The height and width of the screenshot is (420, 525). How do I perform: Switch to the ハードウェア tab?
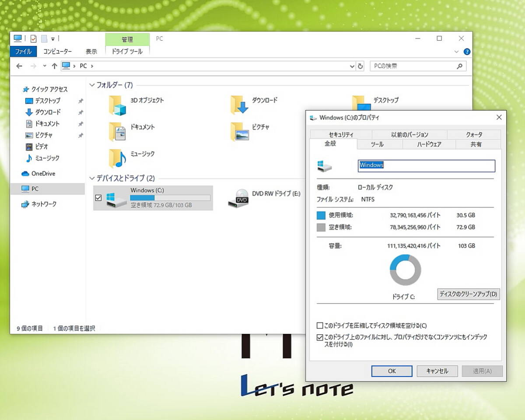429,144
